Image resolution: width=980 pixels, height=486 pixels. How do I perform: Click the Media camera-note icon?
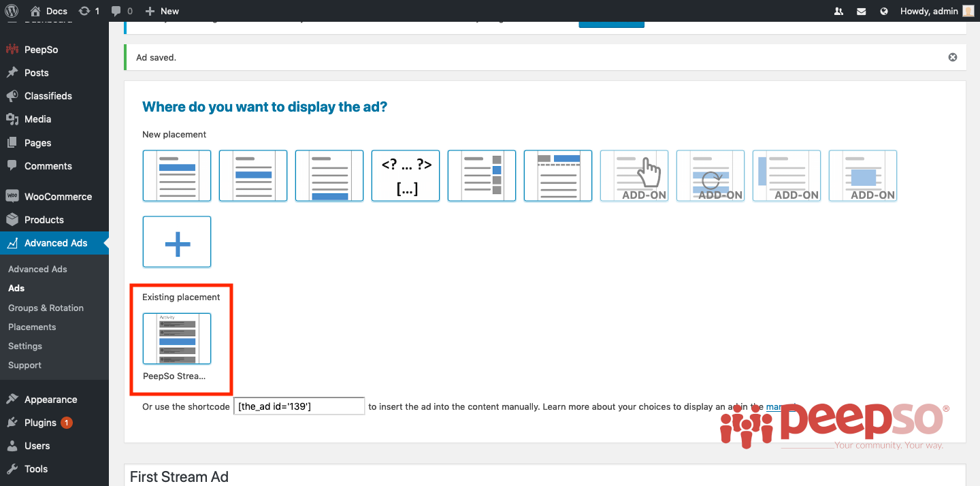pos(12,119)
